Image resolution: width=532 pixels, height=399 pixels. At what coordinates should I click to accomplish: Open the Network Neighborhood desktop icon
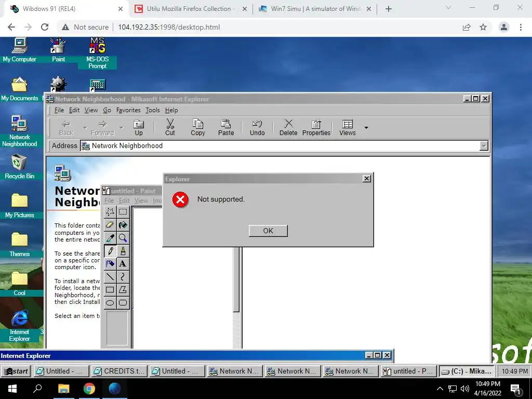pos(19,131)
